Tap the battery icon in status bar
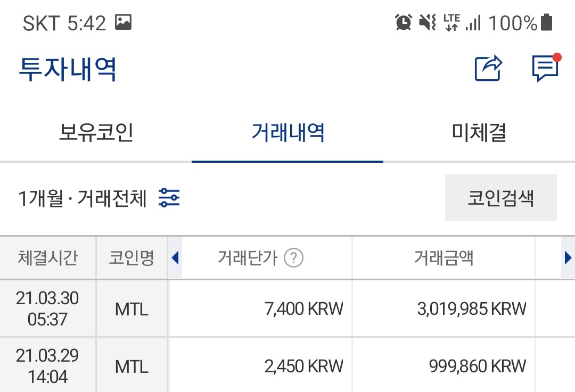Image resolution: width=575 pixels, height=392 pixels. (x=546, y=22)
